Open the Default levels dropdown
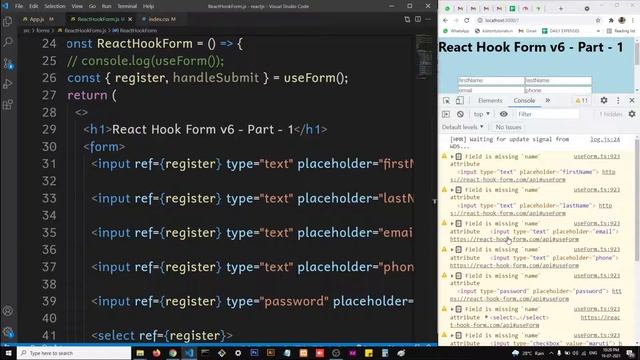Viewport: 640px width, 360px height. (462, 127)
